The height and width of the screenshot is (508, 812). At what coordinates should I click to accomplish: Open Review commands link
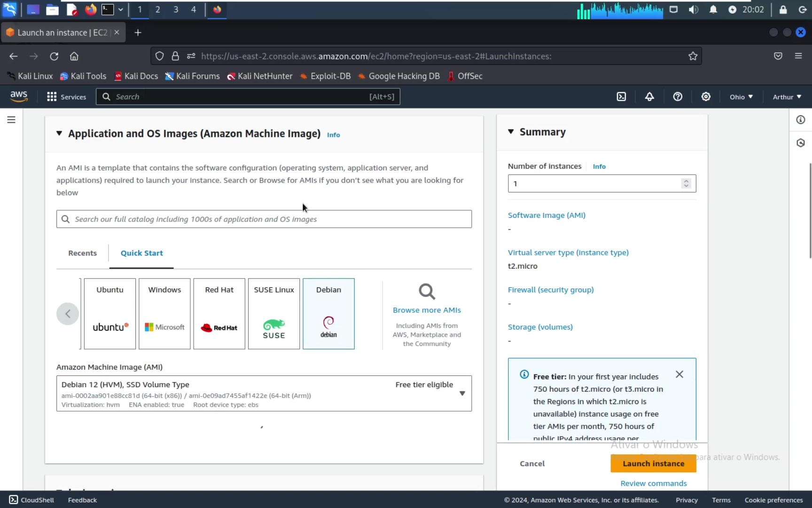click(654, 484)
